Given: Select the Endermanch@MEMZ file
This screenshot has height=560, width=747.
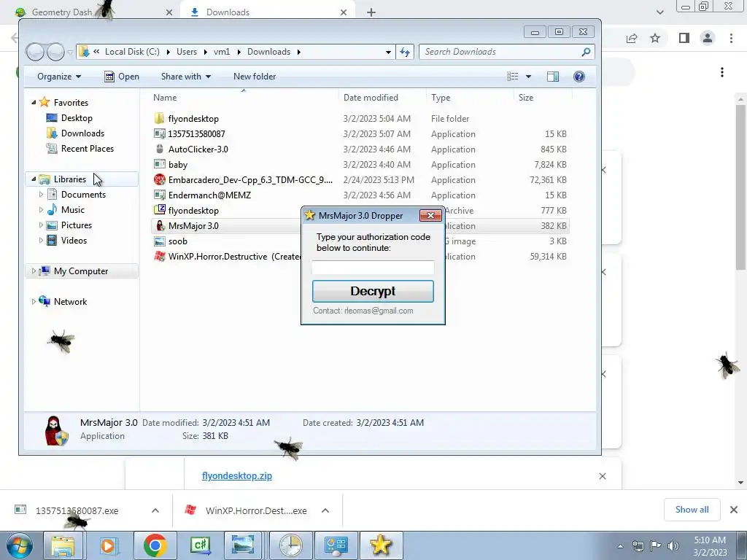Looking at the screenshot, I should (x=209, y=195).
